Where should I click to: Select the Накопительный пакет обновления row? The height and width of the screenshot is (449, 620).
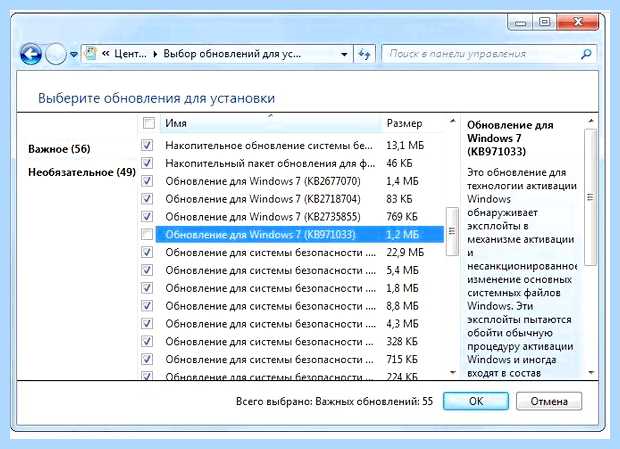[x=300, y=163]
